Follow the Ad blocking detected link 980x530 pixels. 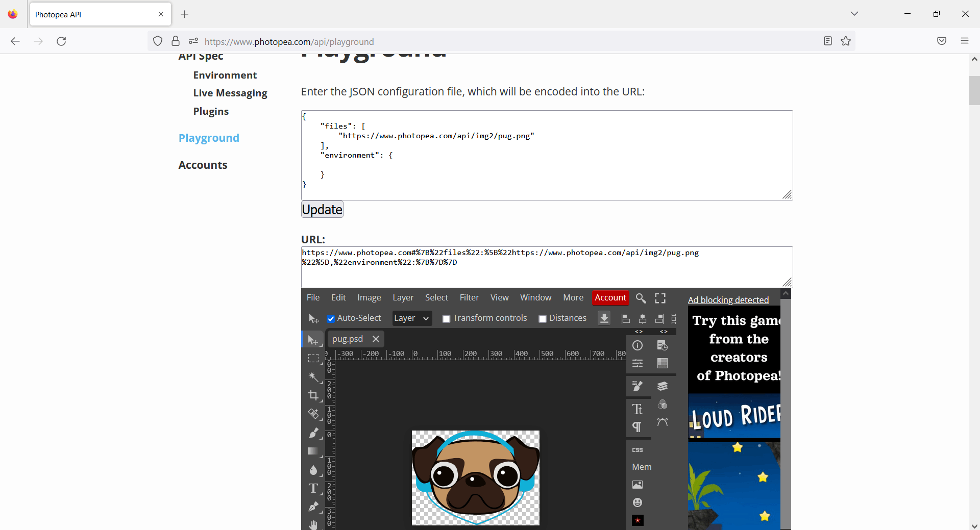click(728, 300)
